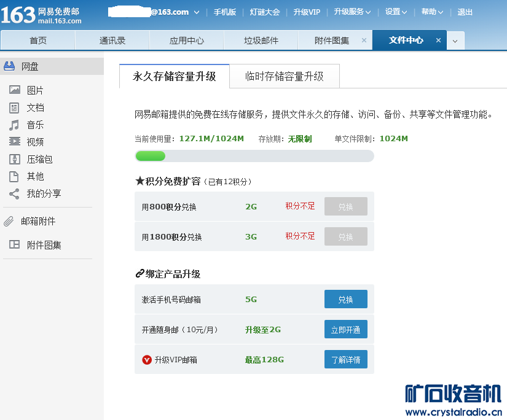Viewport: 507px width, 420px height.
Task: Click the 5G capacity text
Action: tap(251, 300)
